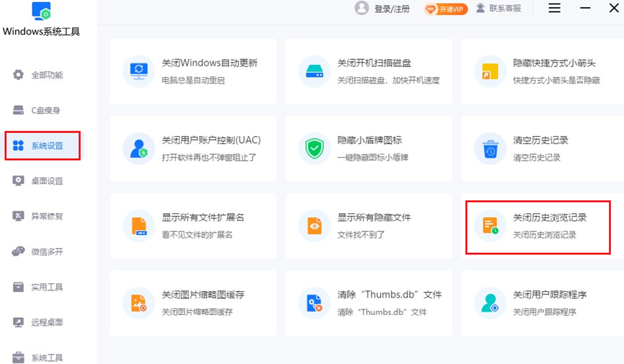The height and width of the screenshot is (364, 624).
Task: Click the 清空历史记录 trash bin icon
Action: click(x=491, y=148)
